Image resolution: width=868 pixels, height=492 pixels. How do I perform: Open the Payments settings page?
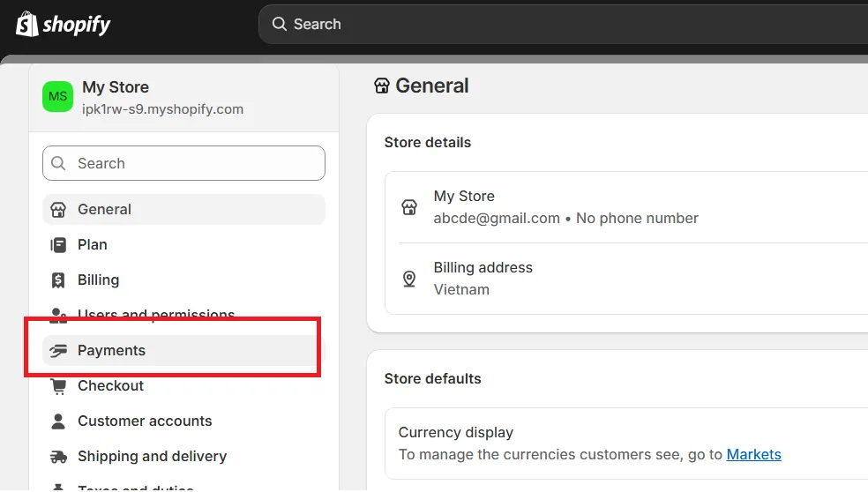point(183,350)
